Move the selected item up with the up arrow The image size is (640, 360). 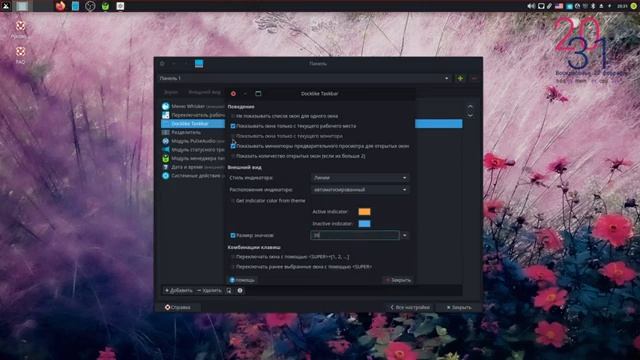[x=470, y=107]
